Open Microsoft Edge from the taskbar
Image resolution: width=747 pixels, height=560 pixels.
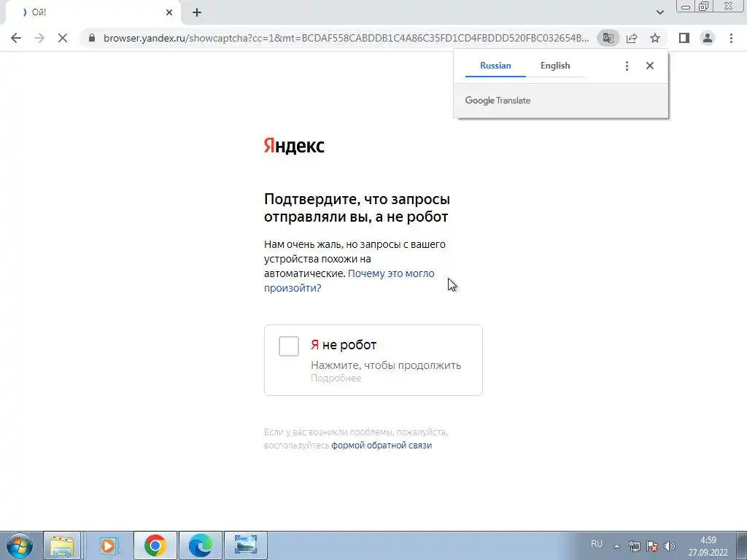(x=200, y=545)
